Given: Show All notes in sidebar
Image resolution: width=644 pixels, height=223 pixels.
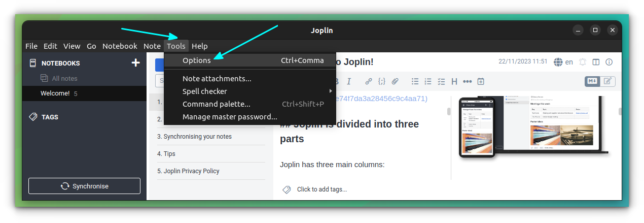Looking at the screenshot, I should point(64,78).
